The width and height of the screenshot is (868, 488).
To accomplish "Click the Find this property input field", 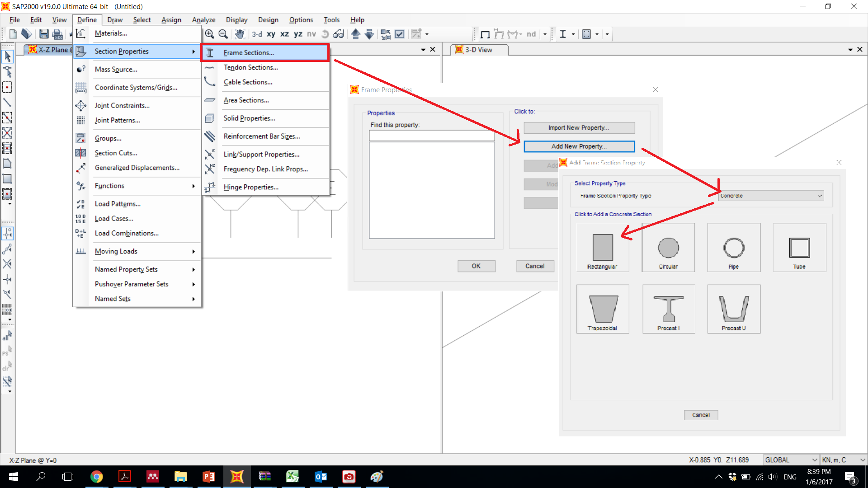I will click(432, 136).
